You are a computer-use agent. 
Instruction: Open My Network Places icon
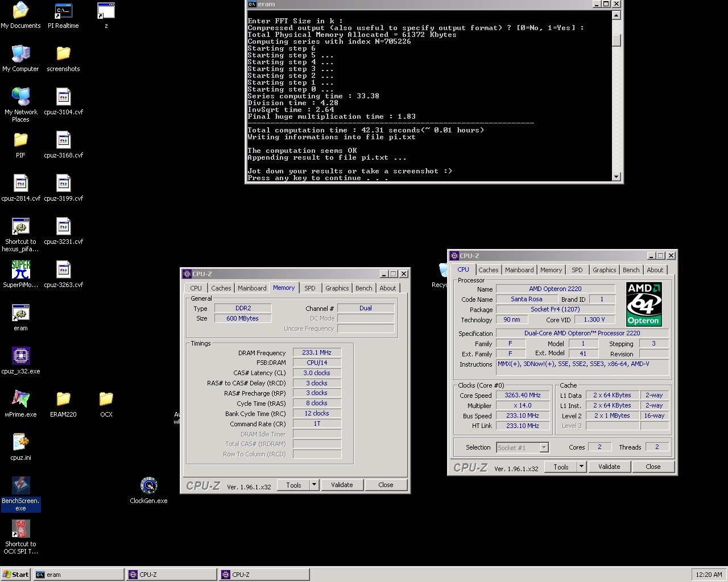point(20,105)
